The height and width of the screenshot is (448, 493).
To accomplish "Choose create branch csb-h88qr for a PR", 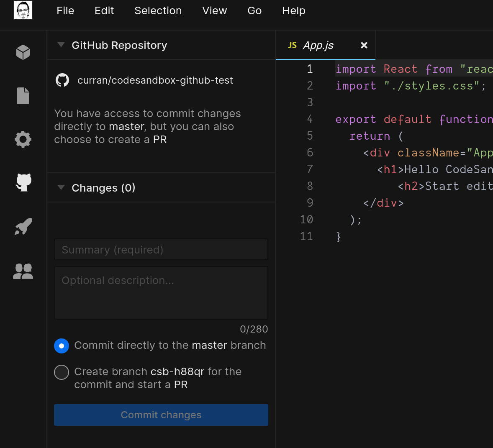I will 61,372.
